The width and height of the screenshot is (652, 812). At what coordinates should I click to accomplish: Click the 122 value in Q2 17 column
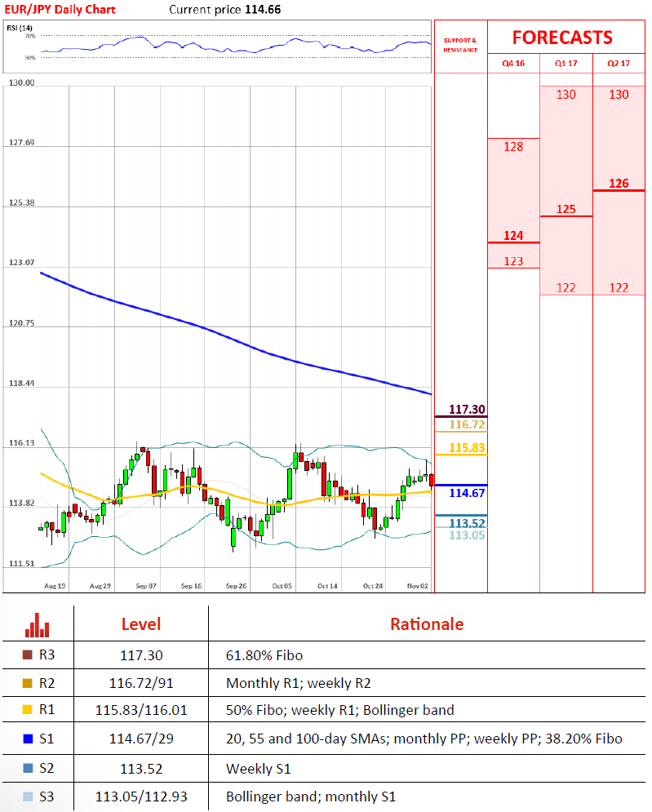pyautogui.click(x=619, y=287)
